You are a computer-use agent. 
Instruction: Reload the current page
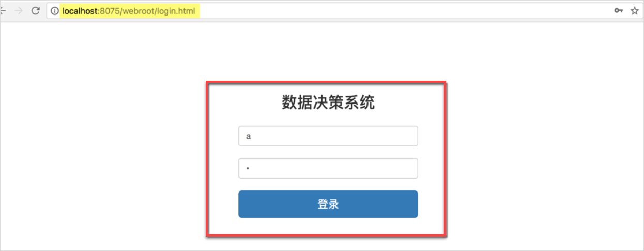36,11
